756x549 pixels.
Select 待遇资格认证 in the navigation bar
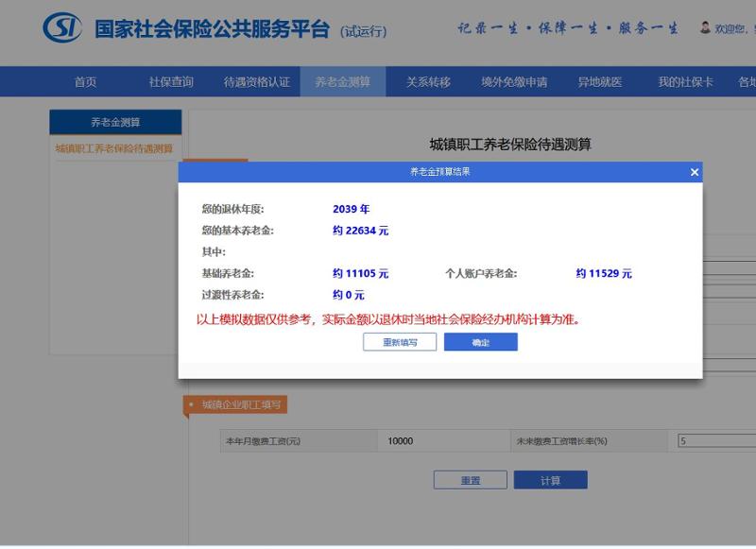[x=257, y=82]
